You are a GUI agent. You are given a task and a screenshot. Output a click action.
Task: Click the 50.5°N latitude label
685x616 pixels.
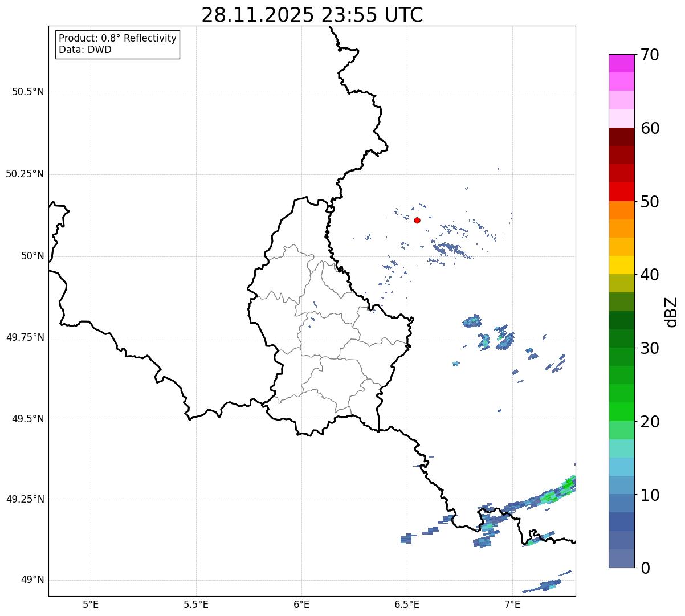tap(28, 92)
